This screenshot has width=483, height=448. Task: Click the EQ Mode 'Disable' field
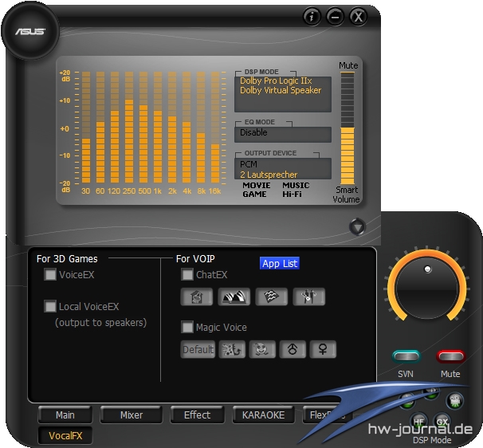click(x=283, y=134)
